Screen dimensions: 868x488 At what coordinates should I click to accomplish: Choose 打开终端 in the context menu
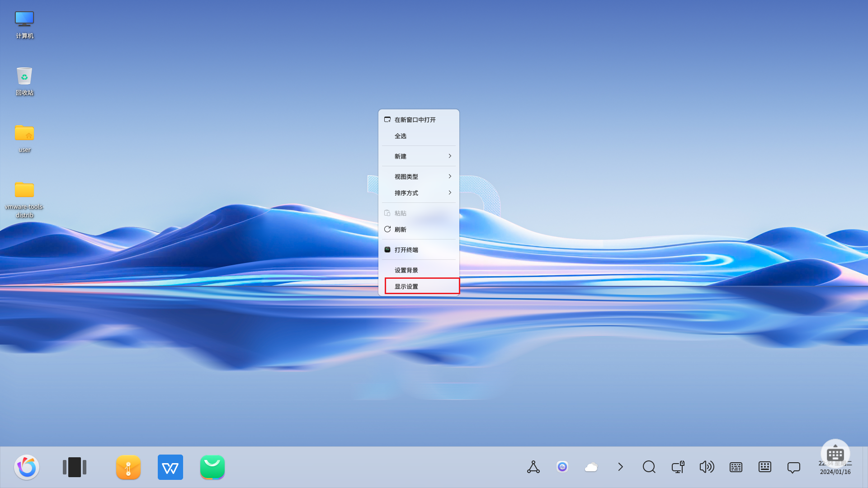point(419,250)
